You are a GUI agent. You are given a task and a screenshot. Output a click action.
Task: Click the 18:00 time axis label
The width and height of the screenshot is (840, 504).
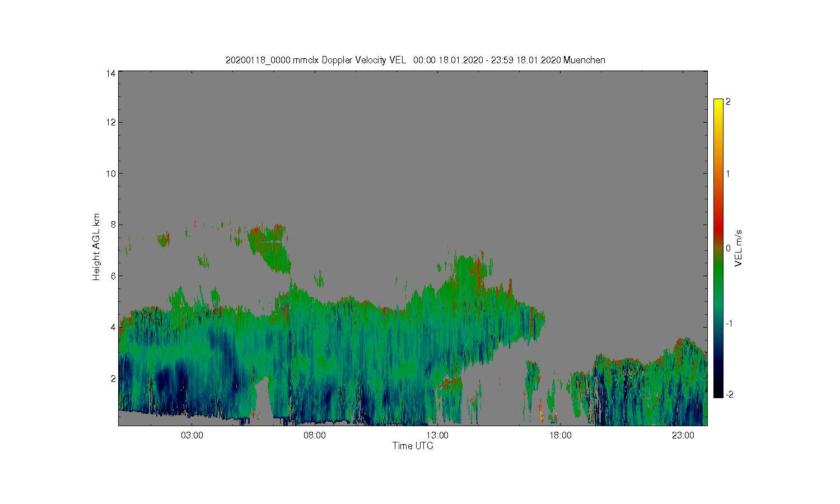pos(561,436)
